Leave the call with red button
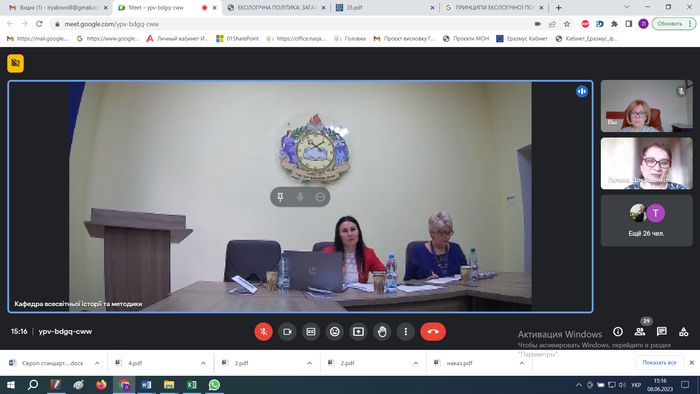The image size is (700, 394). click(x=433, y=332)
